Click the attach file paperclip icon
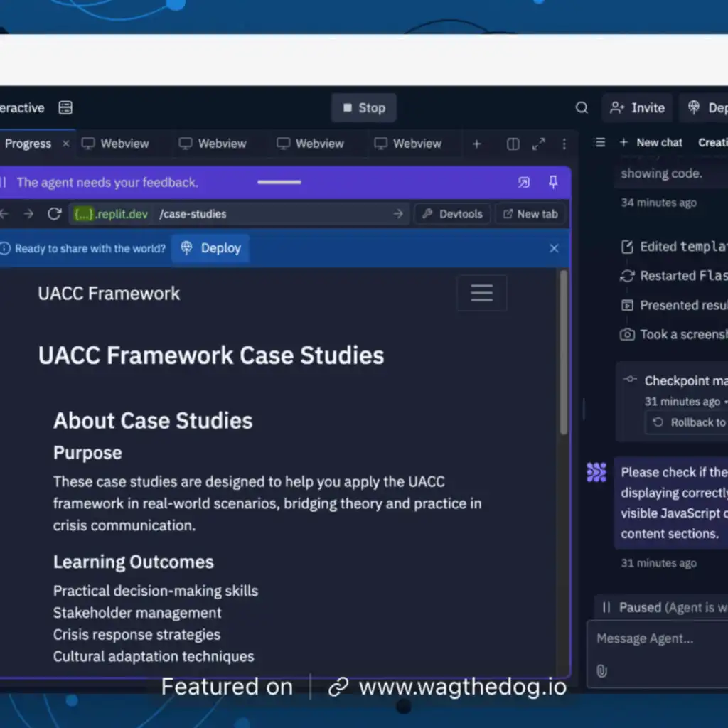Viewport: 728px width, 728px height. pos(601,671)
